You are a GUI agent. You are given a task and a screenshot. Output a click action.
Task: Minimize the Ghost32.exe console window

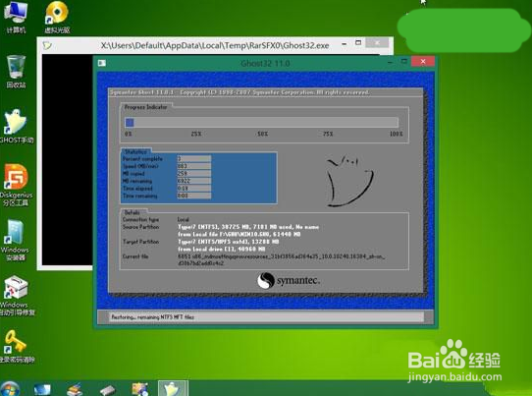coord(345,44)
